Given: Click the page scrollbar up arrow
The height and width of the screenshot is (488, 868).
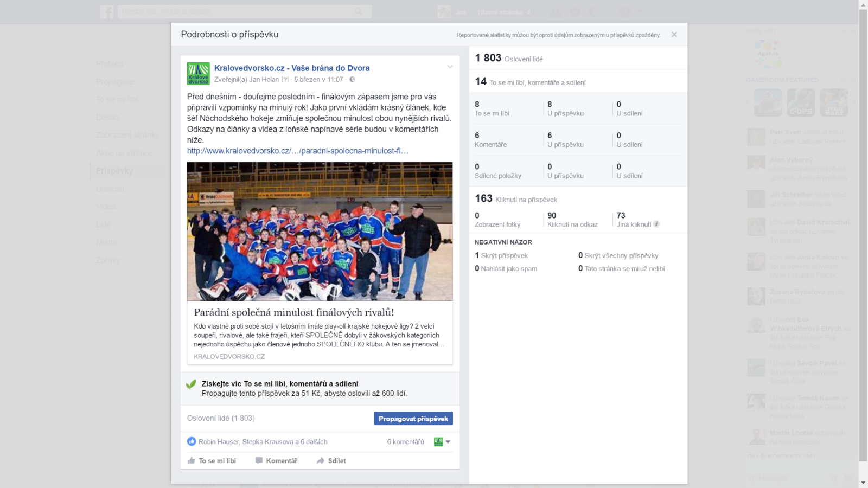Looking at the screenshot, I should point(863,4).
